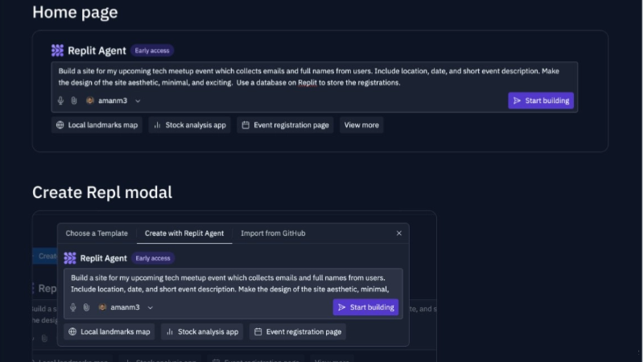This screenshot has height=362, width=644.
Task: Click View more suggestions on the Home page
Action: (x=361, y=125)
